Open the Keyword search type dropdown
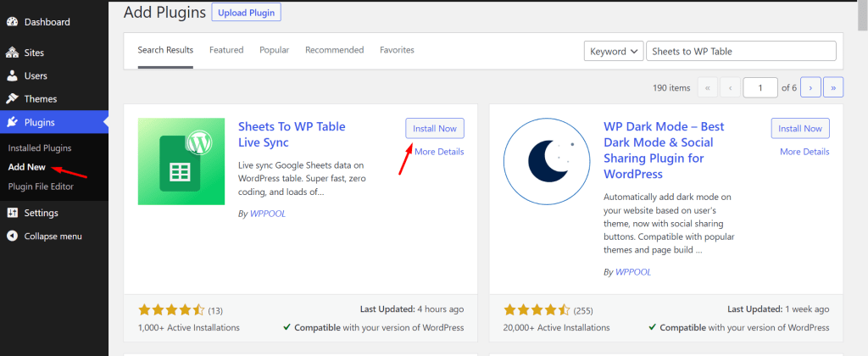The image size is (868, 356). [x=614, y=51]
